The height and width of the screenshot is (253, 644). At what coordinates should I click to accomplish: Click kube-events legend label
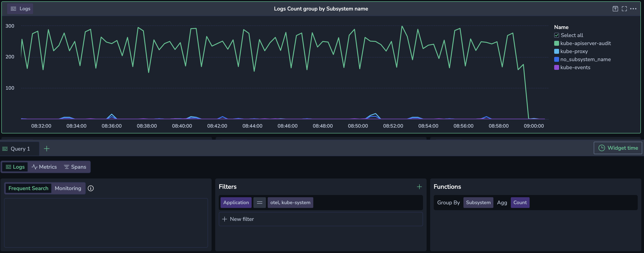click(x=575, y=67)
